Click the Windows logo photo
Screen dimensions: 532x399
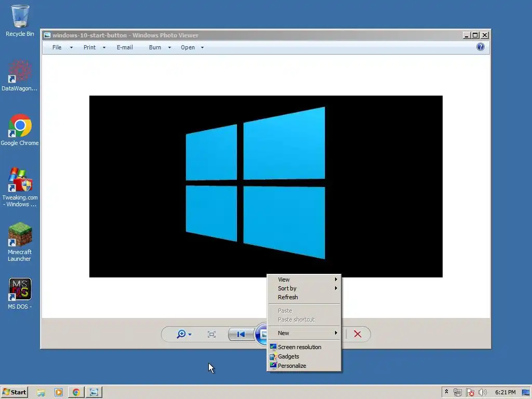(265, 187)
